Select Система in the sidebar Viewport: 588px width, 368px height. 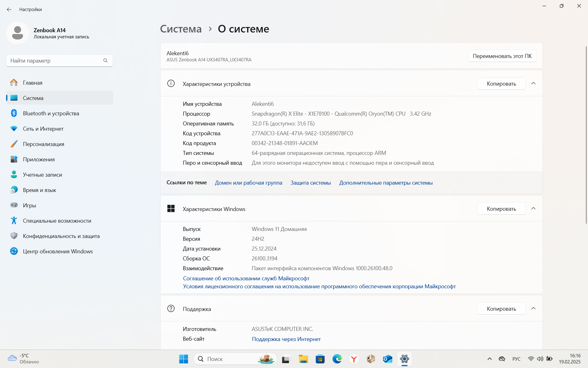click(59, 98)
